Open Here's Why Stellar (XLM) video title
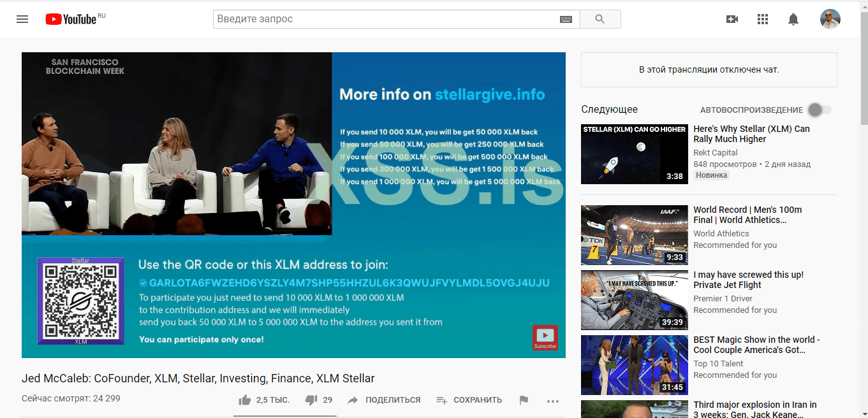 click(751, 134)
